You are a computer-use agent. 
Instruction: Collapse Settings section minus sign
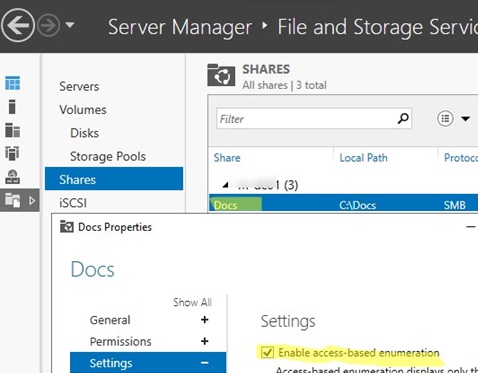(205, 363)
